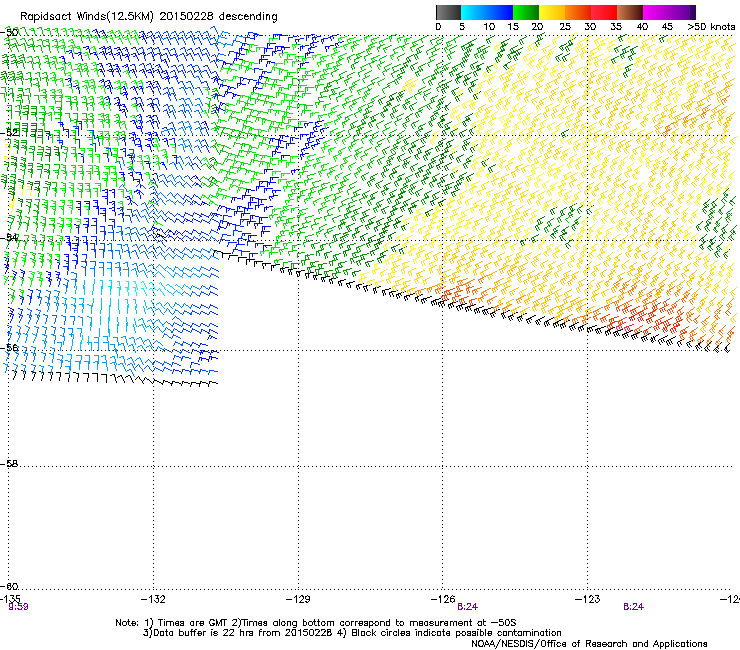Image resolution: width=740 pixels, height=650 pixels.
Task: Click the '35' label under the legend
Action: click(616, 27)
